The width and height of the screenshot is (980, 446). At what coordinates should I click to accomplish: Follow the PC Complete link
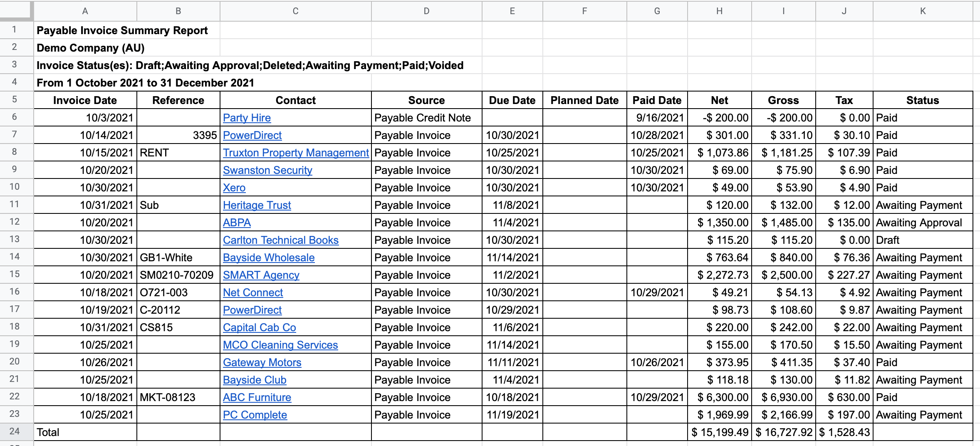[255, 415]
